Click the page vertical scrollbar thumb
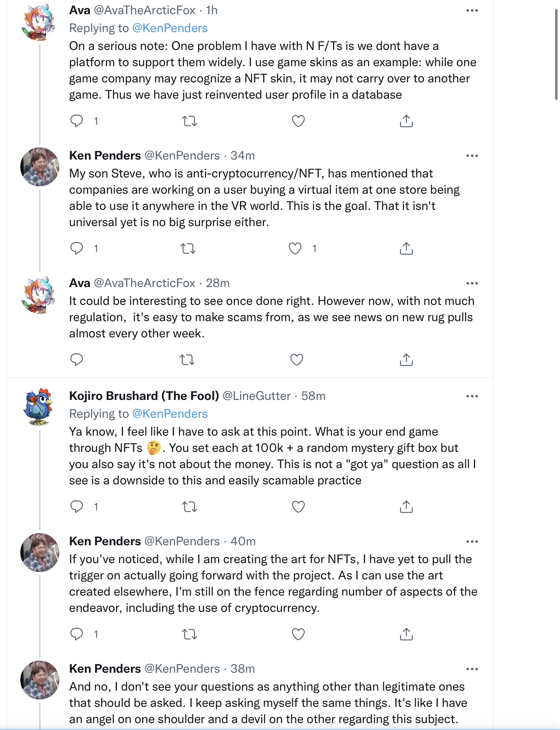560x730 pixels. [556, 54]
